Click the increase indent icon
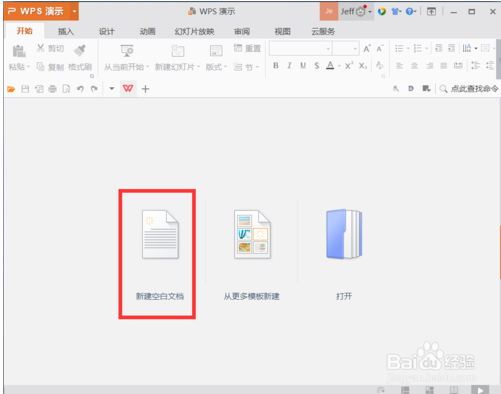501x394 pixels. pyautogui.click(x=451, y=48)
